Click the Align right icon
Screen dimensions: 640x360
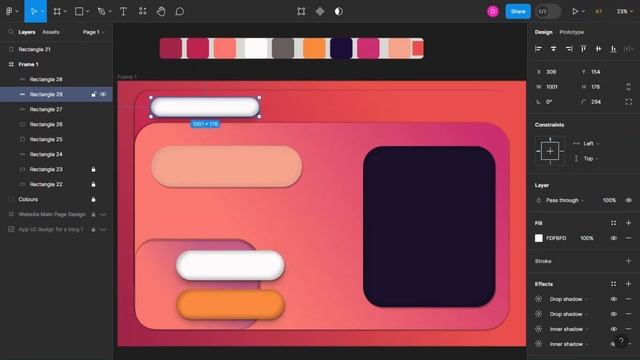tap(569, 49)
